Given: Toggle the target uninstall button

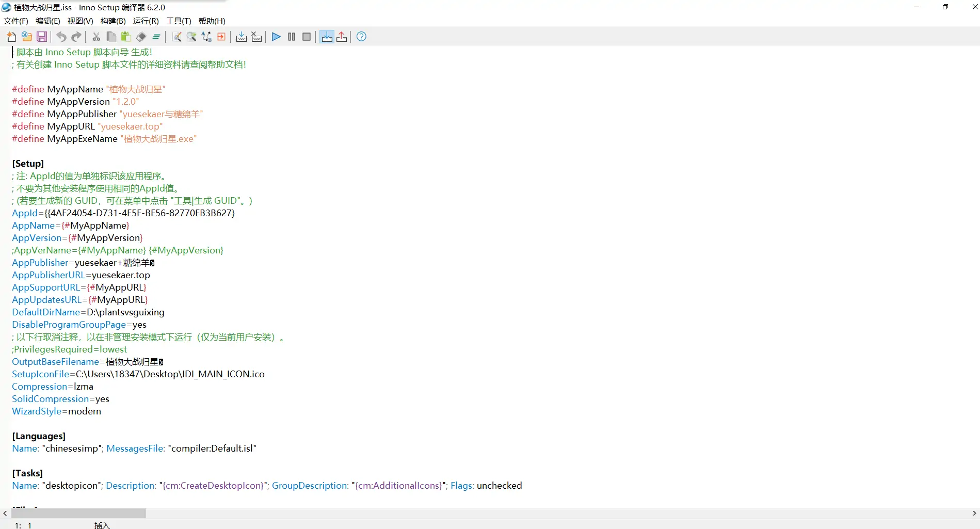Looking at the screenshot, I should tap(342, 37).
